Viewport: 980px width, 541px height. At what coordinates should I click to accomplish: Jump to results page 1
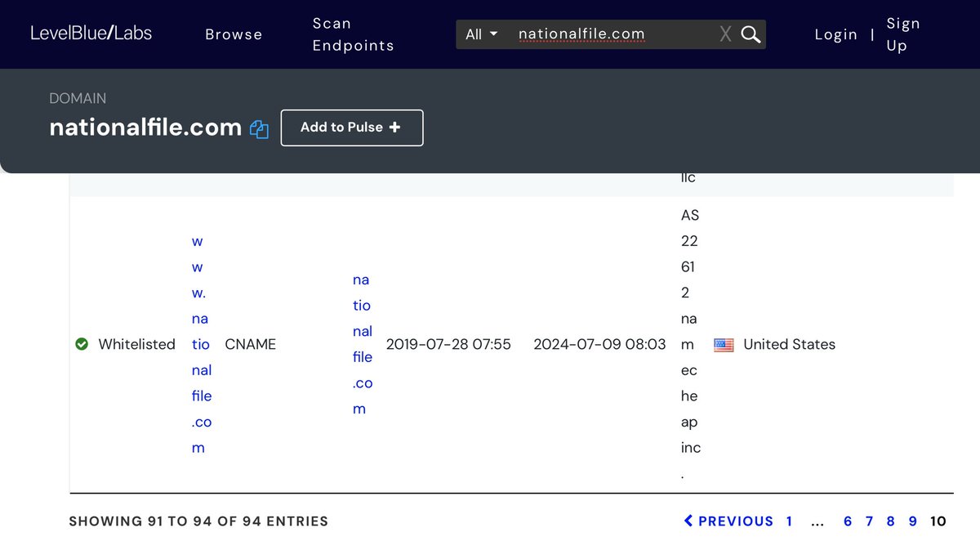[789, 521]
